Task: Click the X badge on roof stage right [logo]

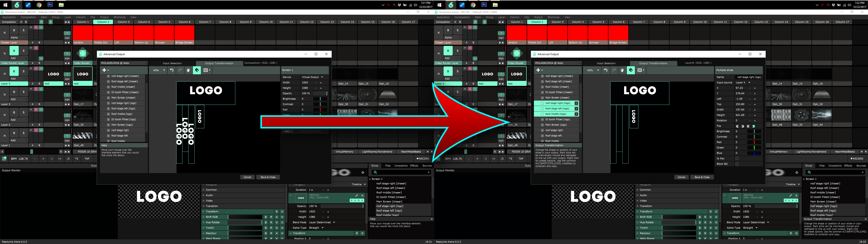Action: tap(576, 103)
